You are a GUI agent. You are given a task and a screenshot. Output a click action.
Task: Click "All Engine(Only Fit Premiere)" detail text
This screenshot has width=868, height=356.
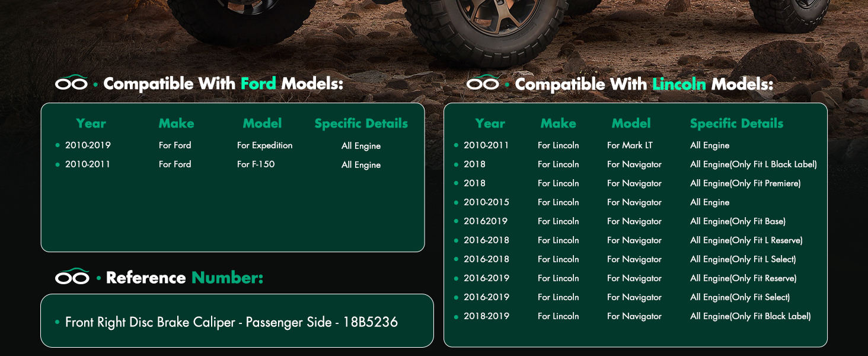coord(745,183)
